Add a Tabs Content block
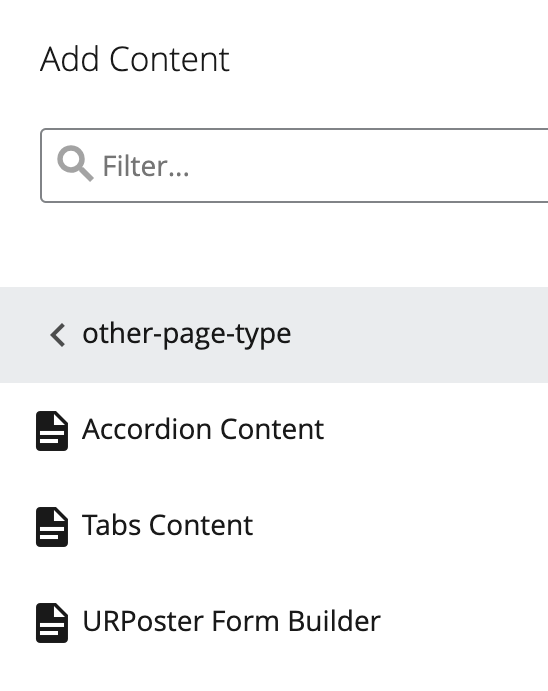 (274, 527)
